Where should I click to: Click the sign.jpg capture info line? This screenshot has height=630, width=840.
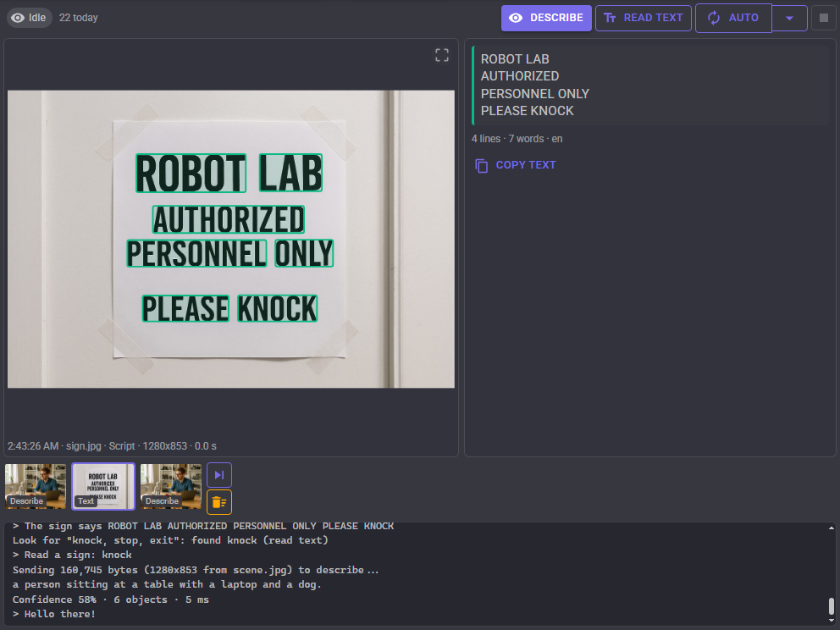pos(112,446)
